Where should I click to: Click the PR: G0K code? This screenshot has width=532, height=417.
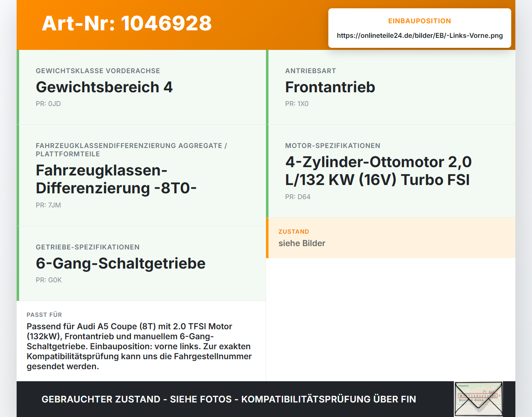[49, 280]
